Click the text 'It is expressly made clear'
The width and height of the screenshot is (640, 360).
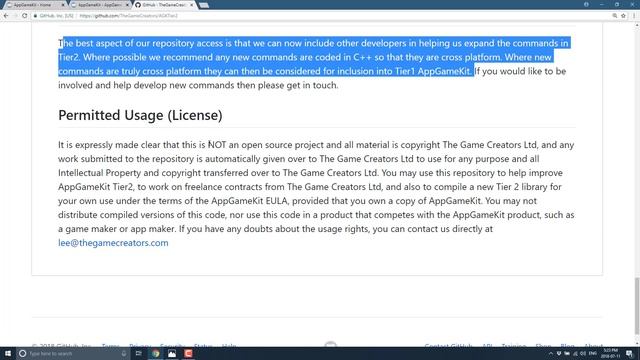click(x=109, y=145)
